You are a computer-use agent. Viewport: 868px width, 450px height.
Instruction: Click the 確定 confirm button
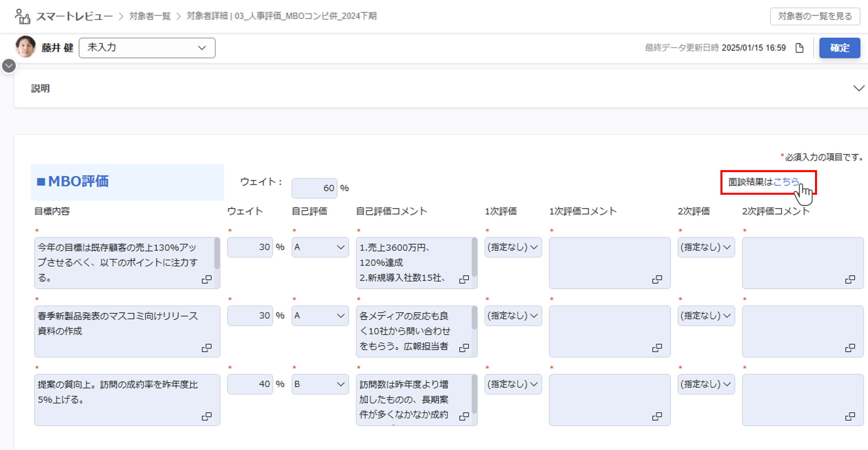840,48
